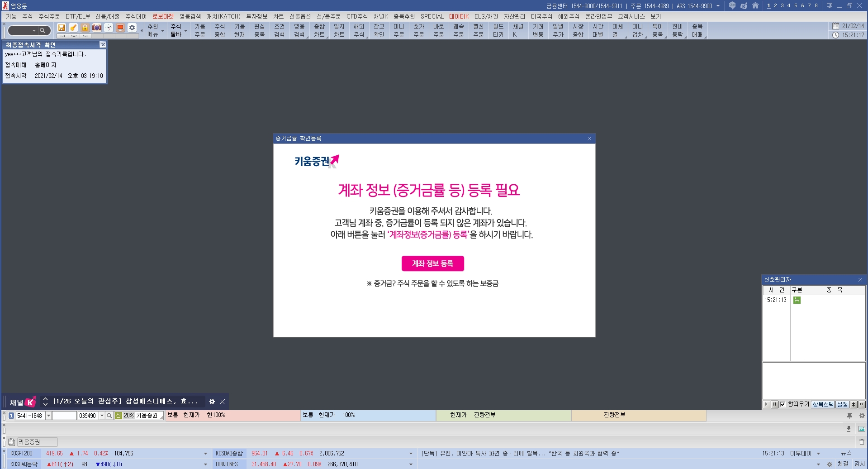The image size is (868, 469).
Task: Click the trash can icon at right
Action: tap(862, 442)
